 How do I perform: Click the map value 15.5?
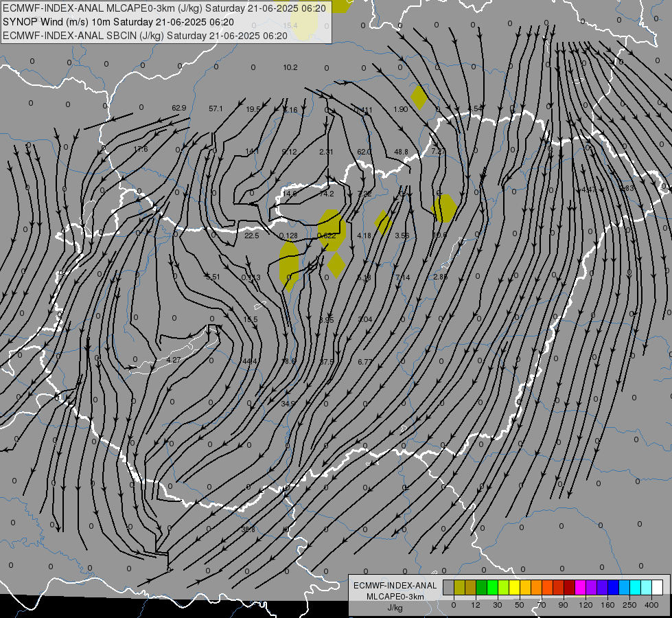pos(251,319)
